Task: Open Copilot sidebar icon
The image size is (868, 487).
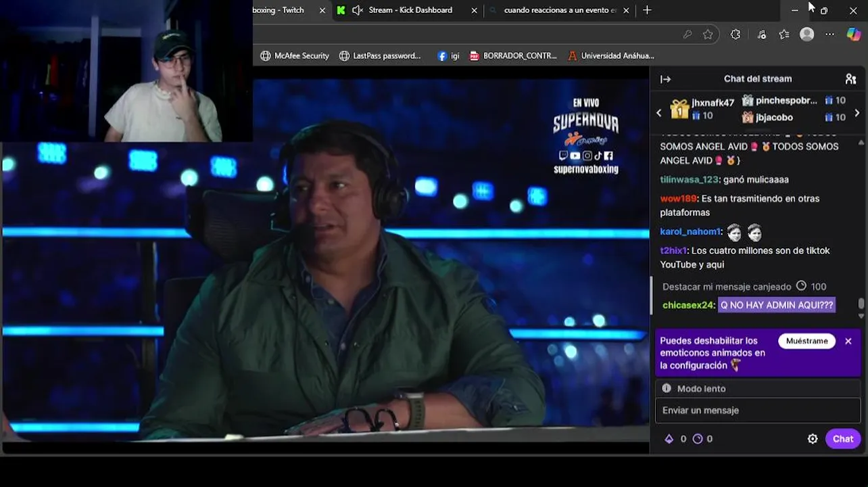Action: tap(854, 34)
